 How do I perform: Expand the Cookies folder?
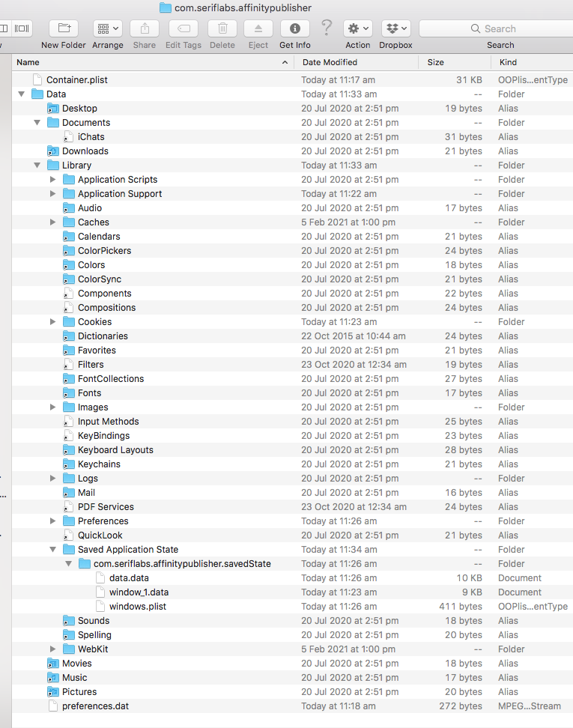point(53,322)
